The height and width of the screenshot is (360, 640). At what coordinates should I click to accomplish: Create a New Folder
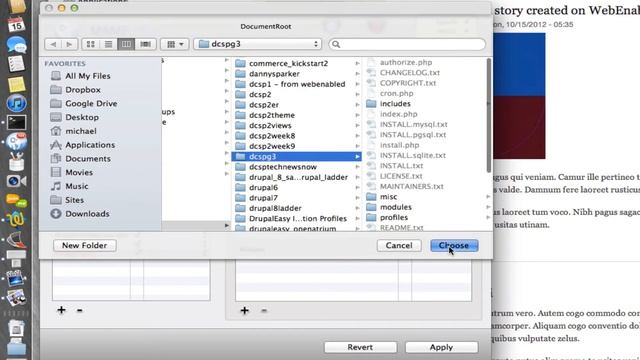click(84, 245)
